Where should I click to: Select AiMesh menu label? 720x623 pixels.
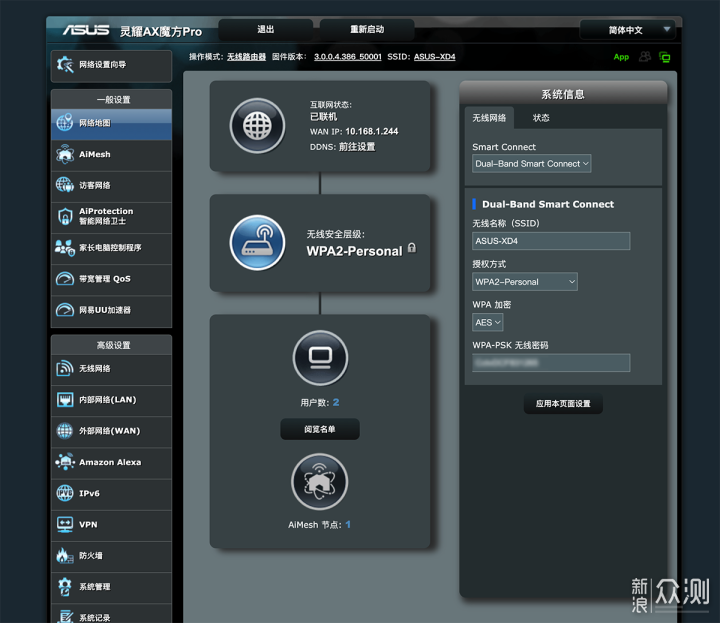95,154
